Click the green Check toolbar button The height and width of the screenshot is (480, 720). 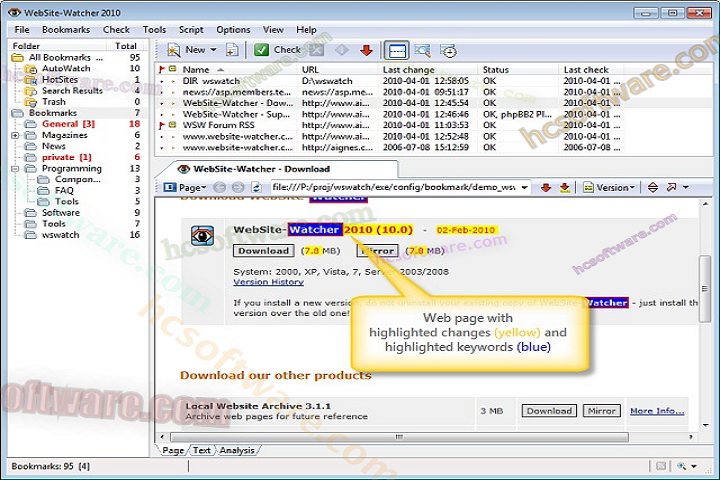(276, 50)
